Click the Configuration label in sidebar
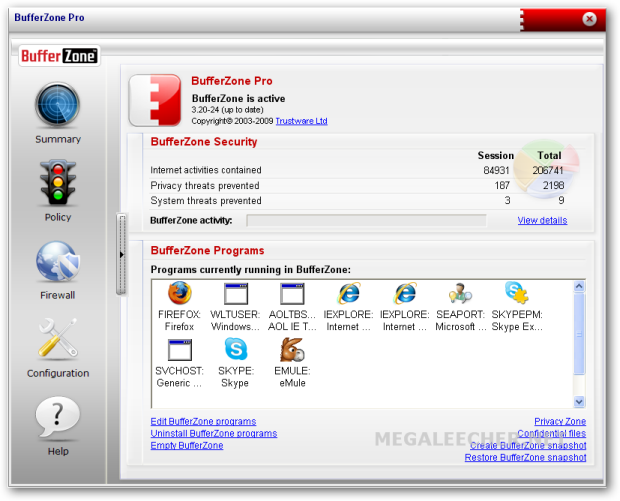The width and height of the screenshot is (620, 501). pyautogui.click(x=58, y=373)
